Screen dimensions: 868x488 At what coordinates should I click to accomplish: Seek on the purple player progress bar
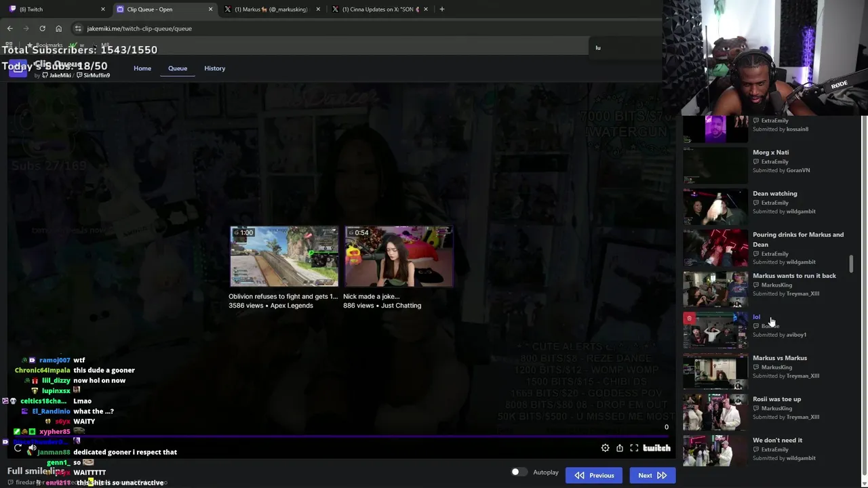pyautogui.click(x=337, y=437)
